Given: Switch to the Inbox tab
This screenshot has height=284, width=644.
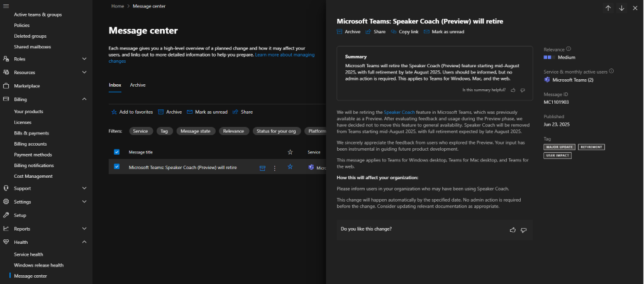Looking at the screenshot, I should (x=115, y=85).
